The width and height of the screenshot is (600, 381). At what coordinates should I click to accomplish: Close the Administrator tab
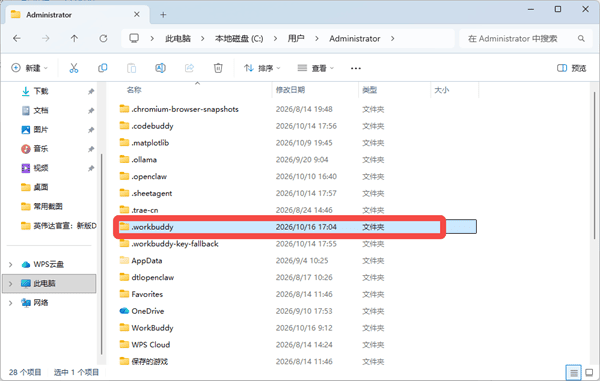pos(137,15)
